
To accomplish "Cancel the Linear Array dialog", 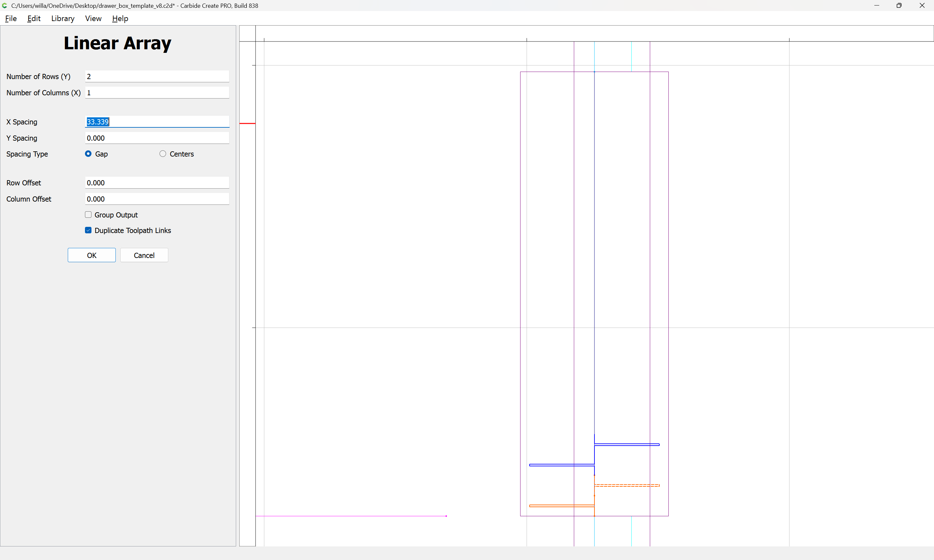I will coord(144,255).
